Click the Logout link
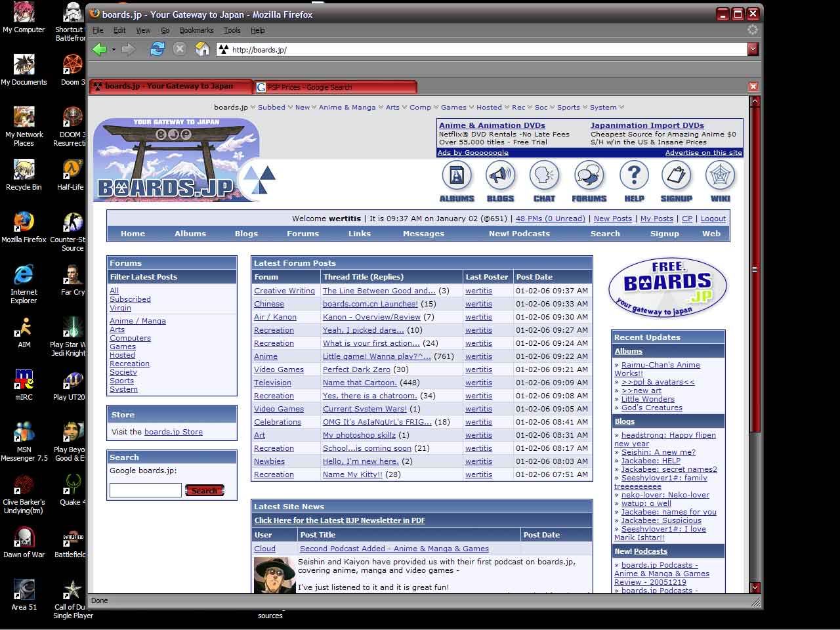Screen dimensions: 840x630 point(713,219)
